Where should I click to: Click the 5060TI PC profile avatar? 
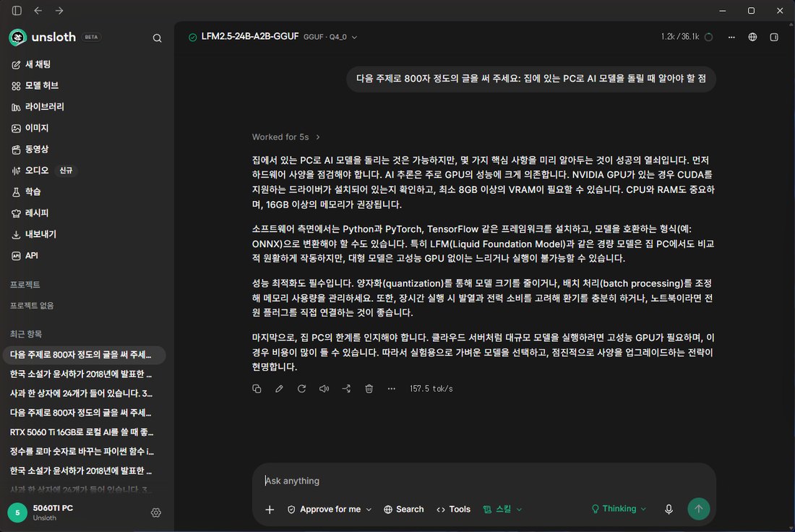click(x=17, y=512)
